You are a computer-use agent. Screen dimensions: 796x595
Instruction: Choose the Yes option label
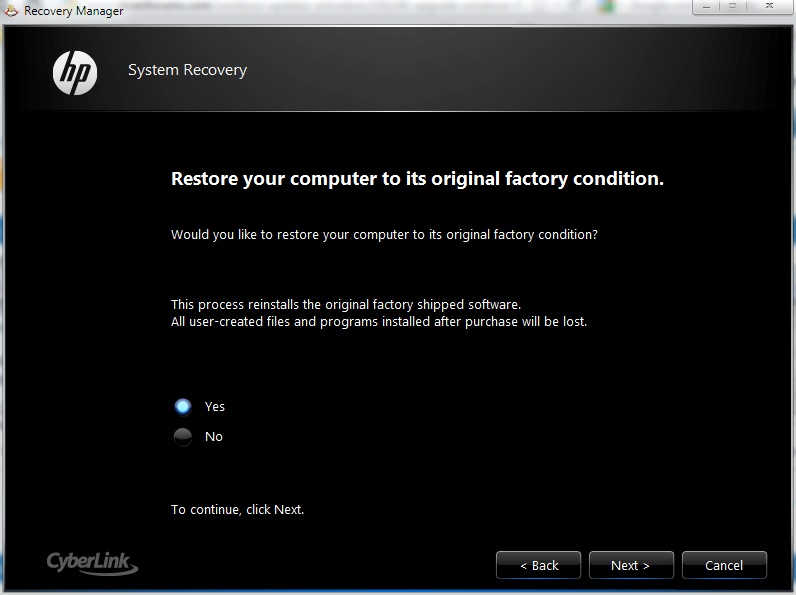[215, 407]
